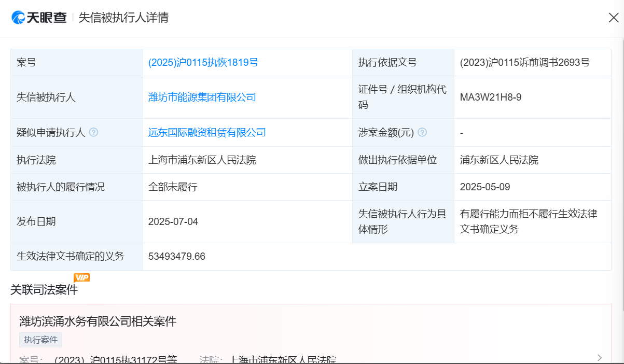The image size is (624, 364).
Task: Click the VIP badge above 关联司法案件
Action: coord(81,277)
